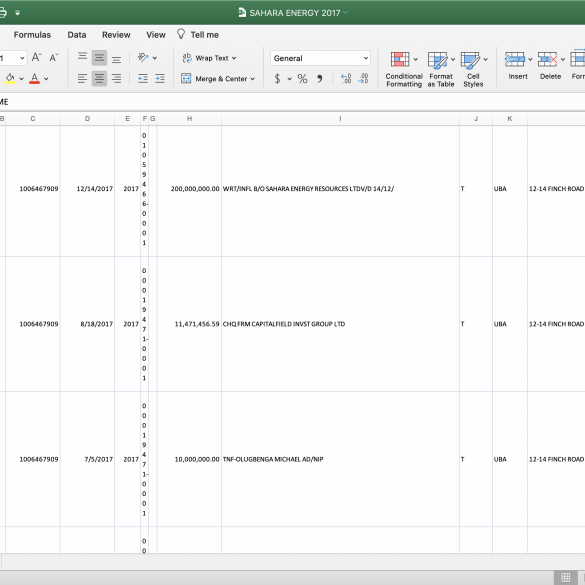The height and width of the screenshot is (585, 585).
Task: Apply comma style number format
Action: point(320,79)
